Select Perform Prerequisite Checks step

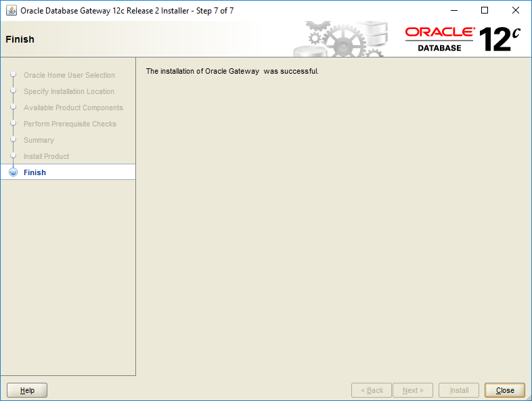coord(70,124)
